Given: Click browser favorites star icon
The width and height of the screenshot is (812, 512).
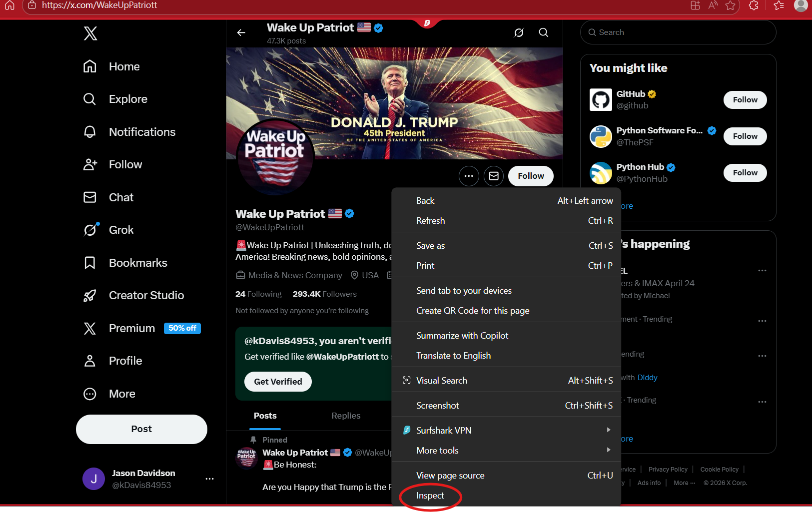Looking at the screenshot, I should pyautogui.click(x=730, y=5).
